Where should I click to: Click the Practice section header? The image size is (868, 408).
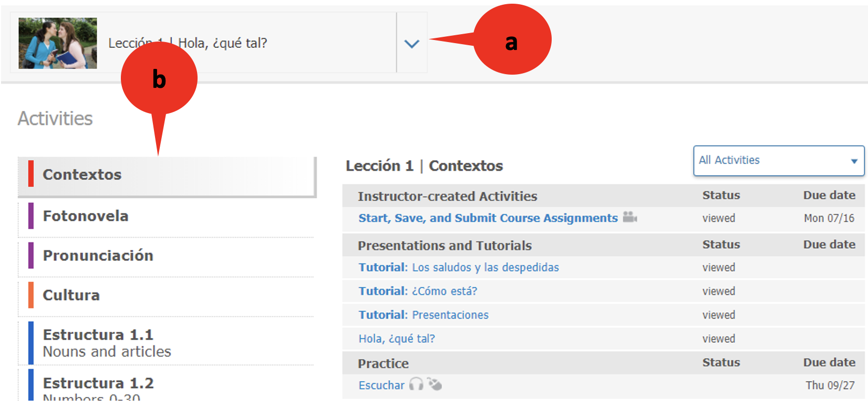pos(383,363)
